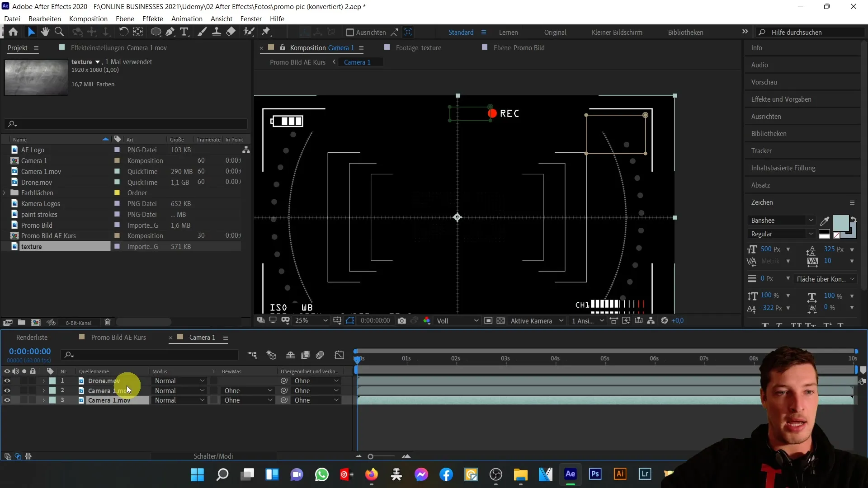Click the Fenster menu item
This screenshot has height=488, width=868.
pyautogui.click(x=250, y=19)
